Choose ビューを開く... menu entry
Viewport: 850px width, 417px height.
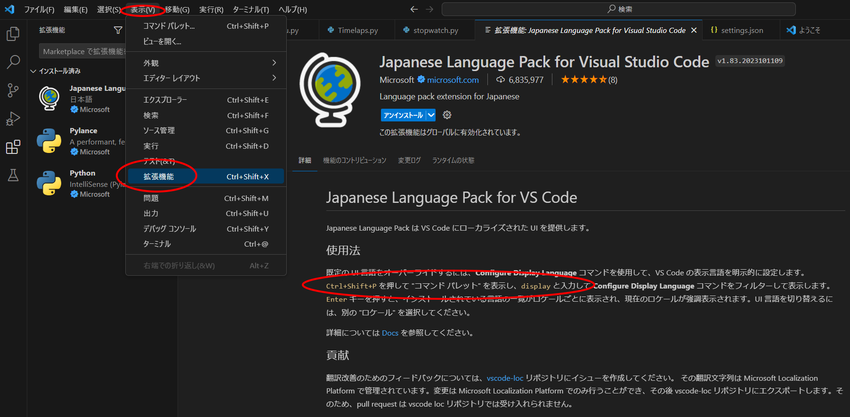tap(206, 41)
